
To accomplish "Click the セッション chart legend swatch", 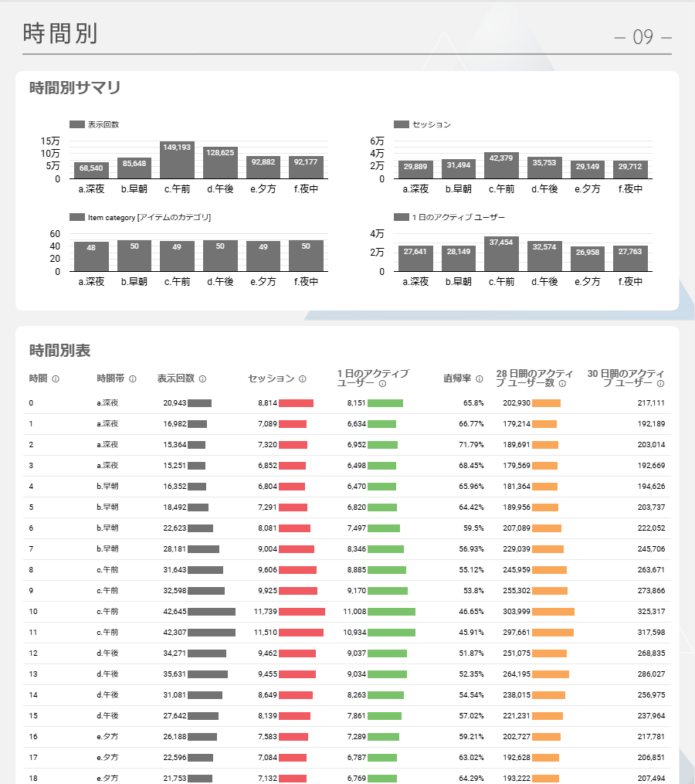I will tap(402, 124).
